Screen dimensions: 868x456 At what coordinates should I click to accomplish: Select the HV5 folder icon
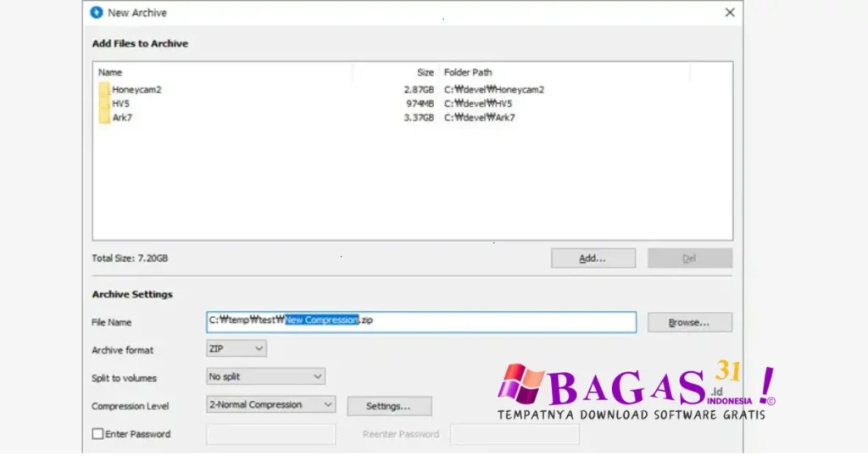click(x=104, y=103)
